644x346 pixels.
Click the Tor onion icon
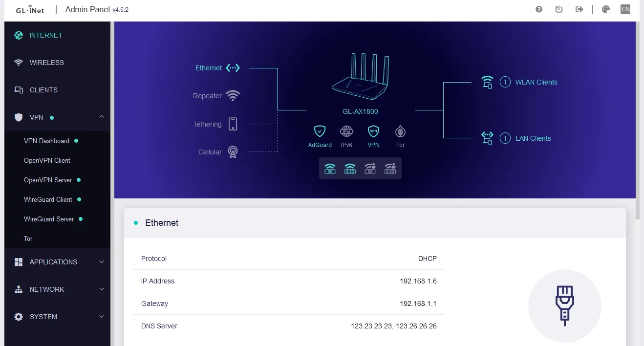coord(400,131)
